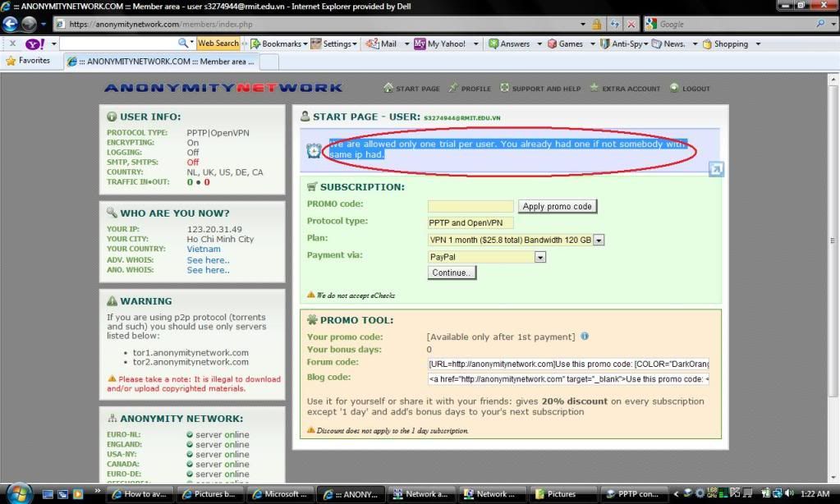
Task: Follow the Vietnam country link
Action: click(x=204, y=249)
